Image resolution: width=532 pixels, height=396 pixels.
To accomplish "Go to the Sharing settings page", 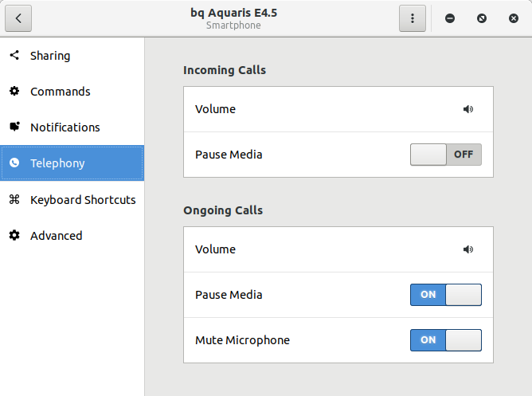I will point(50,56).
